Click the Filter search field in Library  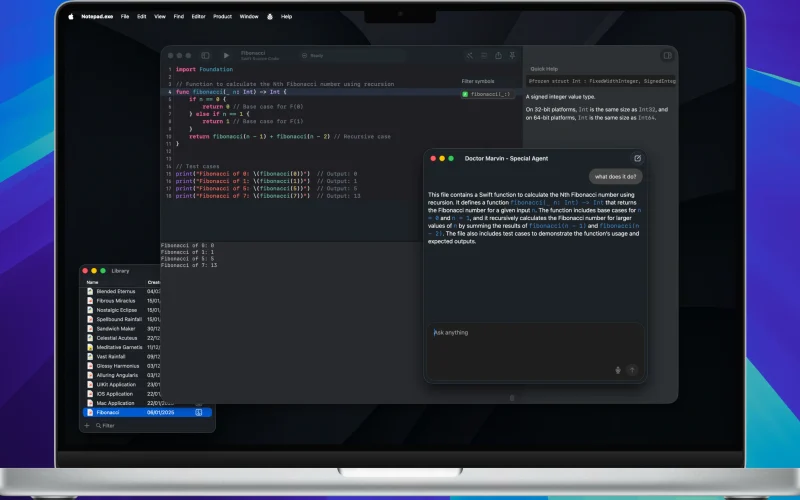[x=109, y=426]
